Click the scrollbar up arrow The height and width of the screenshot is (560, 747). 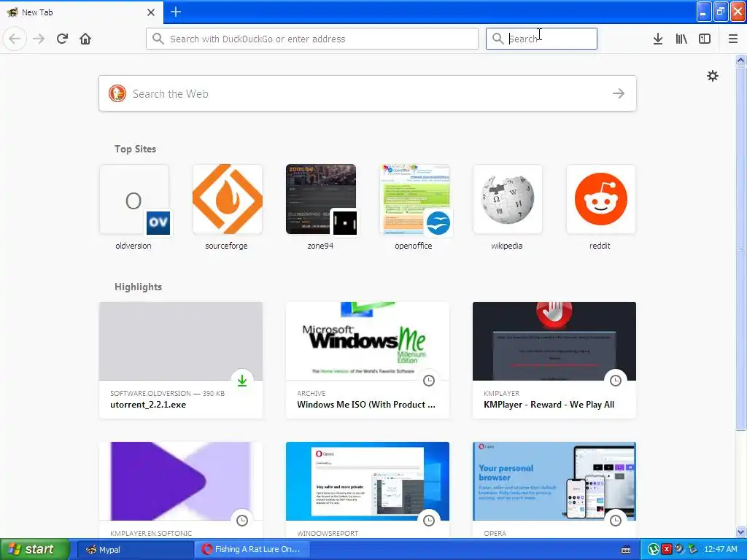(x=741, y=60)
